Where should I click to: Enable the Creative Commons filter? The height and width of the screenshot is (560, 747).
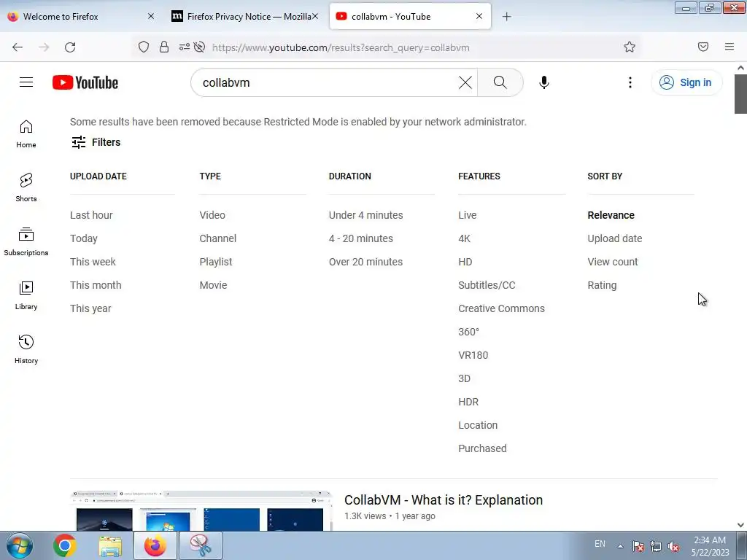[x=502, y=308]
